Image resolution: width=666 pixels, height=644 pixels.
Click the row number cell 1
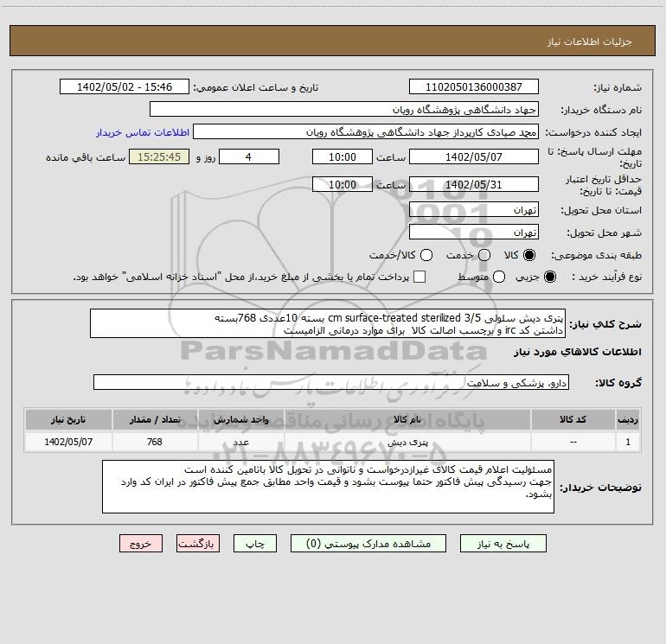pos(628,442)
